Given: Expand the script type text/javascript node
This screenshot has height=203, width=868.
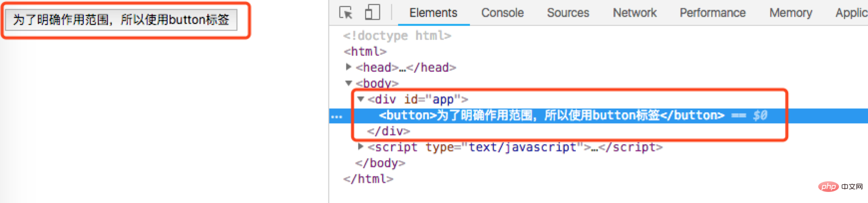Looking at the screenshot, I should (360, 146).
